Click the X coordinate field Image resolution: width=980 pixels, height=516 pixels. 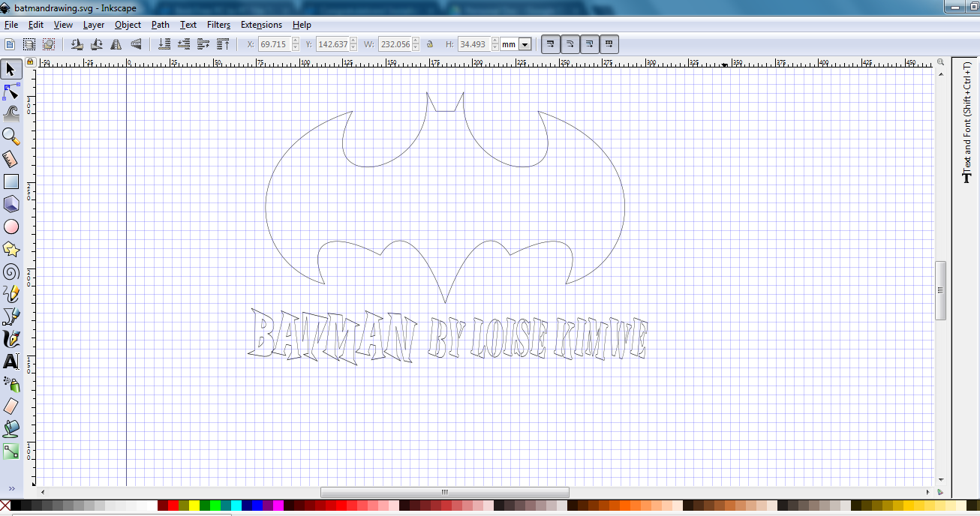[274, 44]
